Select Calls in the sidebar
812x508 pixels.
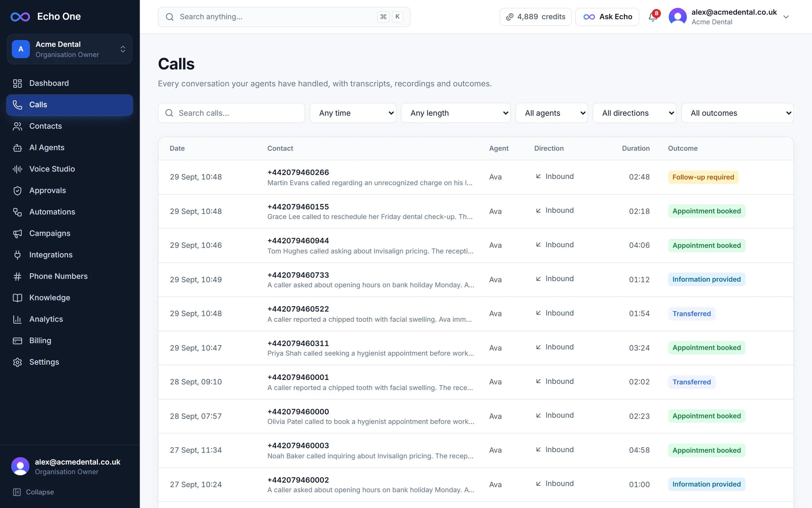click(x=69, y=105)
